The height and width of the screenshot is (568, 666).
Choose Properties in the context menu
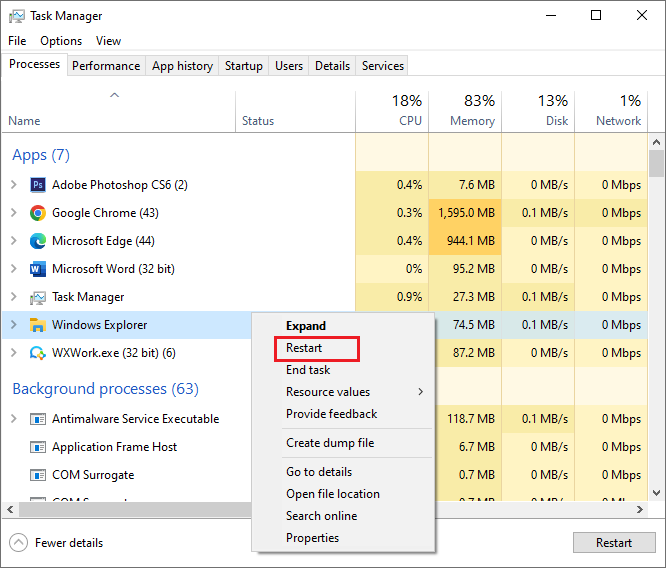click(343, 538)
